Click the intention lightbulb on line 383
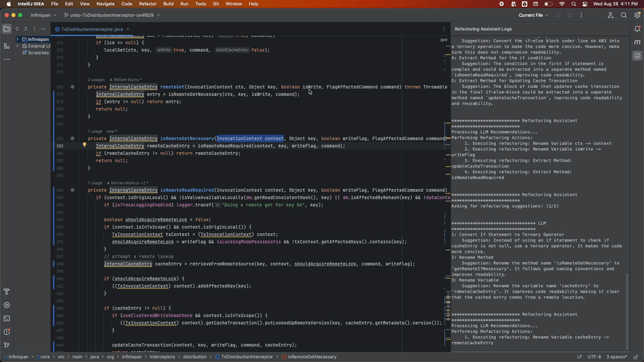The width and height of the screenshot is (644, 362). [85, 145]
